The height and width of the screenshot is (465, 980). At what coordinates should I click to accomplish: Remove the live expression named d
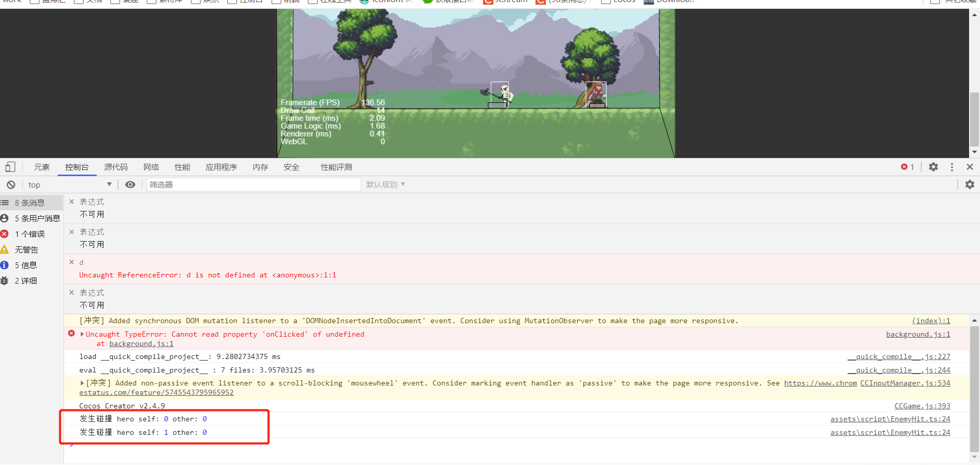pos(72,262)
